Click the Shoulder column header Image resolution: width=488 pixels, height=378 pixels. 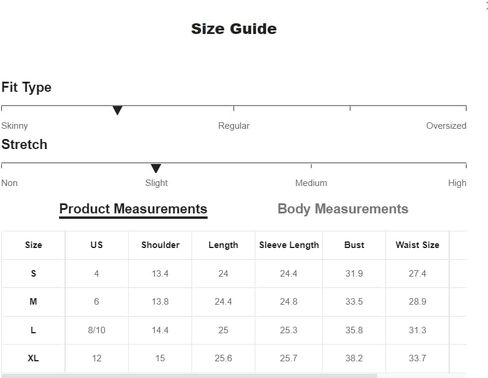point(160,245)
